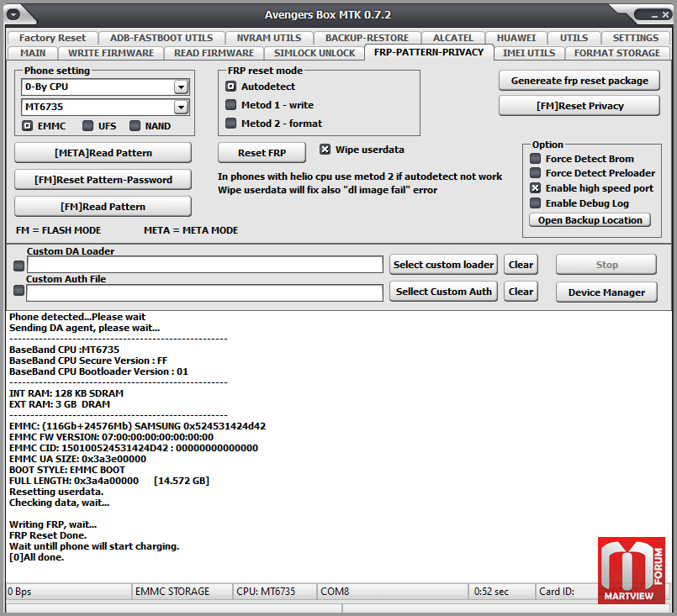Select the FRP-PATTERN-PRIVACY tab
Screen dimensions: 677x616
pos(429,52)
